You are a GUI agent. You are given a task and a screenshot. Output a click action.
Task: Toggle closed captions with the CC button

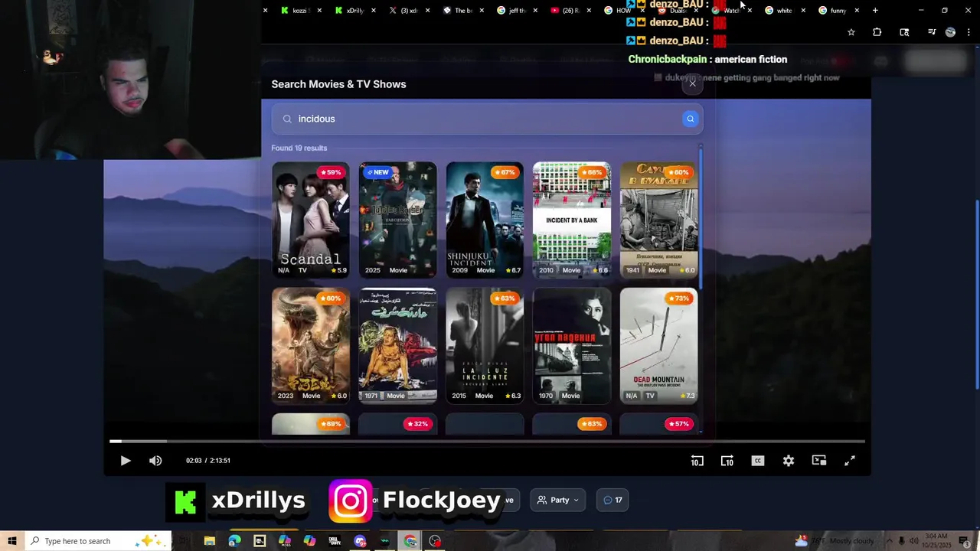(758, 461)
